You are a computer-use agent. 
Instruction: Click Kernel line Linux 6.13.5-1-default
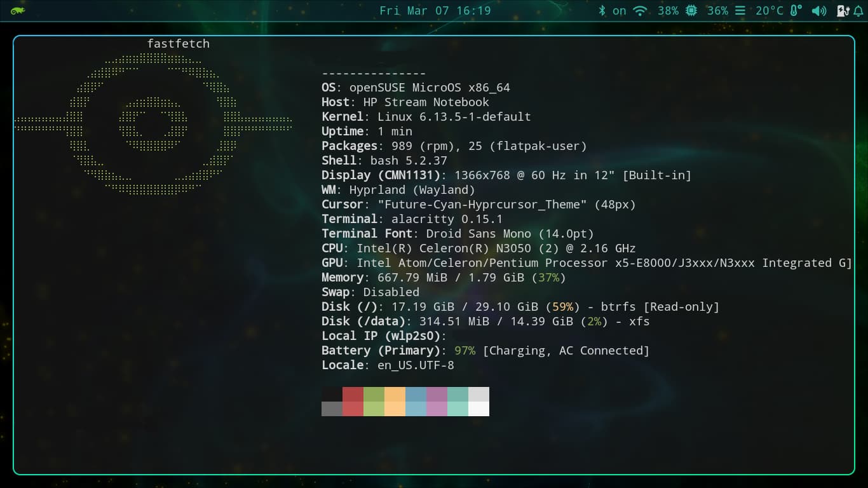coord(426,117)
